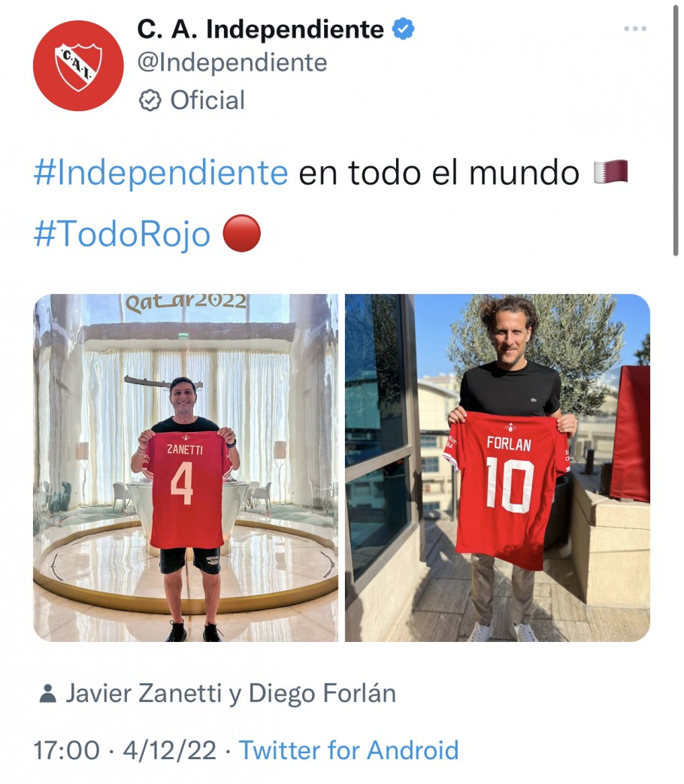Click the Oficial label checkmark icon
The width and height of the screenshot is (684, 784).
click(x=150, y=101)
